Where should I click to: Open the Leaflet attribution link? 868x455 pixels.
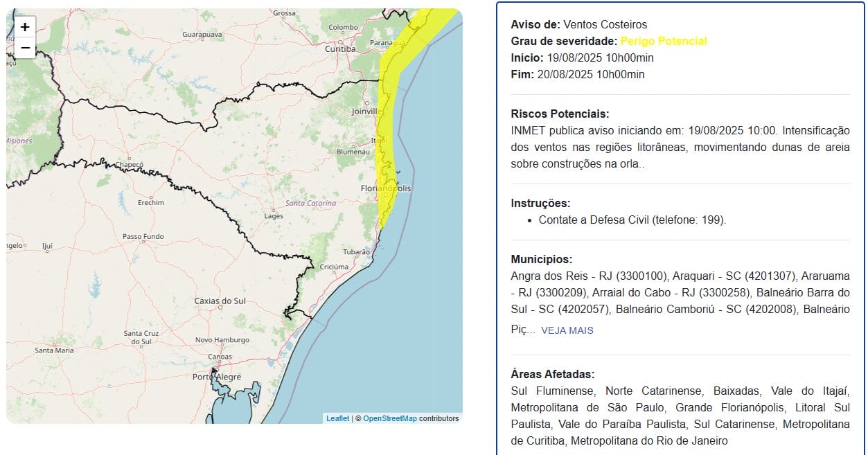coord(337,418)
